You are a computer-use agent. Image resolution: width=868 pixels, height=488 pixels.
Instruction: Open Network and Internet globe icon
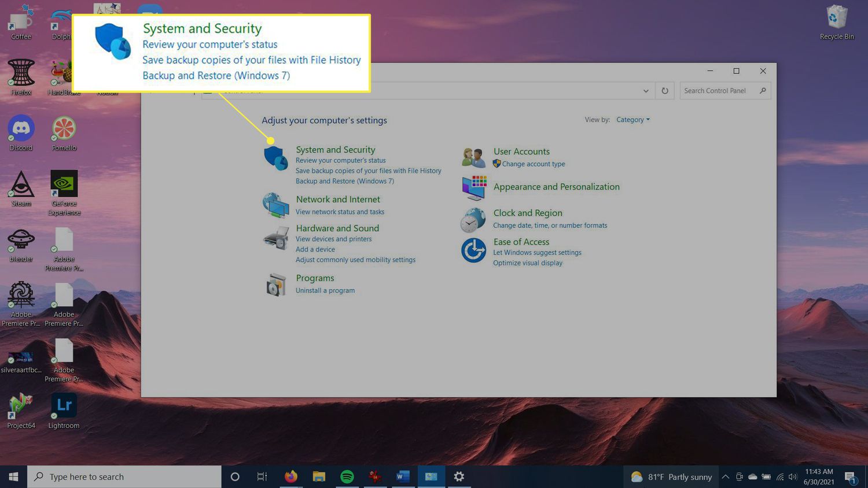(275, 205)
